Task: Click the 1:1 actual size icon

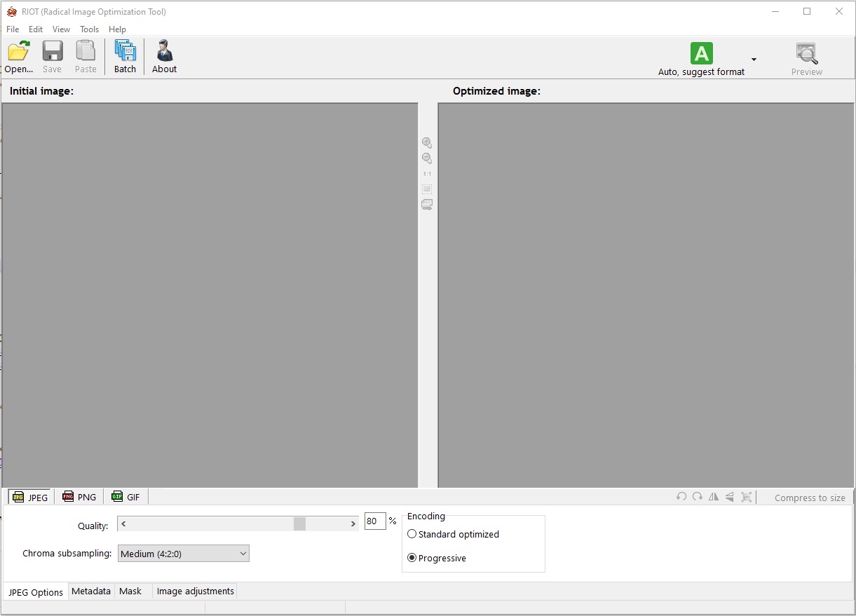Action: [426, 174]
